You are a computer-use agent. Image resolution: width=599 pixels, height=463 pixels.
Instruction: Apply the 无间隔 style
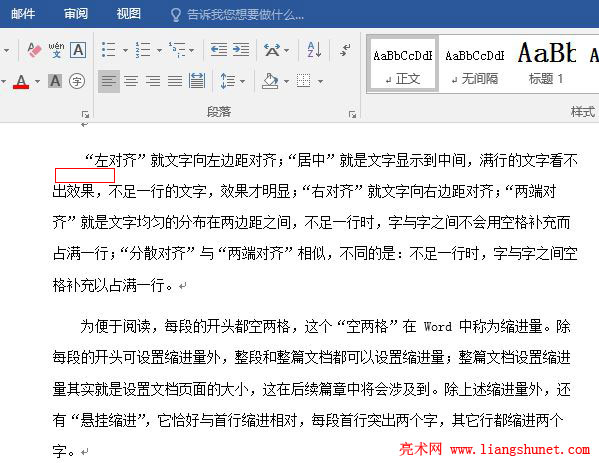point(475,63)
